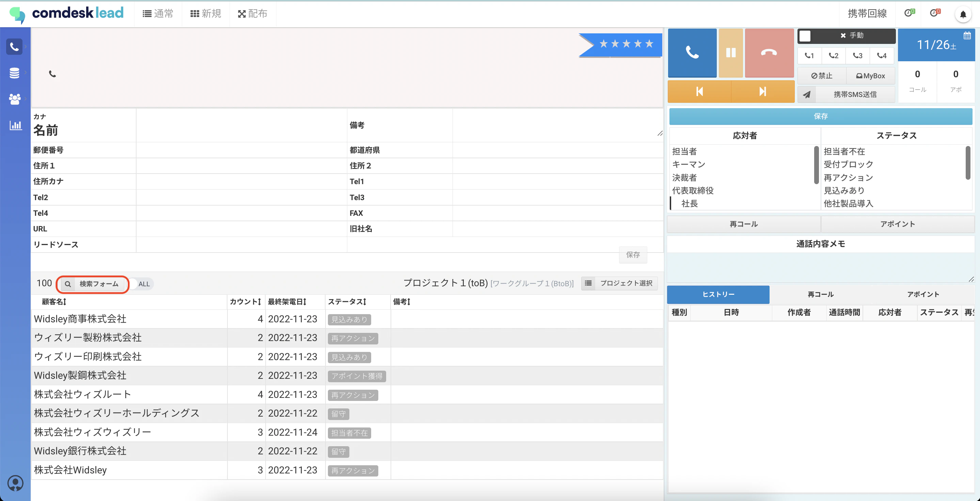
Task: Open the user profile avatar at sidebar bottom
Action: point(15,483)
